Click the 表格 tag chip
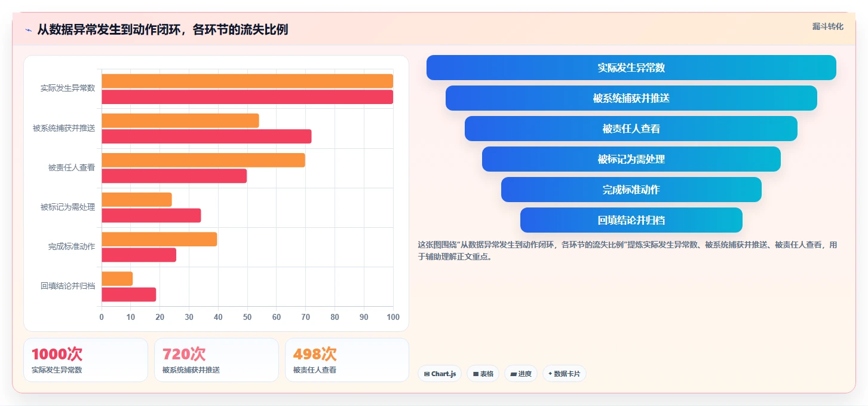The width and height of the screenshot is (868, 406). [483, 374]
